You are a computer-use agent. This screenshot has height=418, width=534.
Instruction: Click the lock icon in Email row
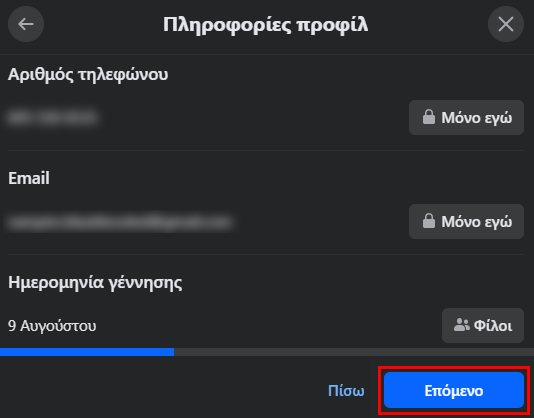(429, 221)
